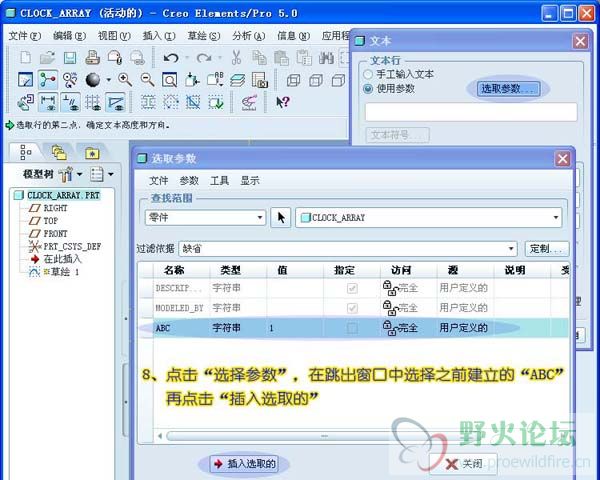
Task: Click the Redo arrow icon
Action: 204,58
